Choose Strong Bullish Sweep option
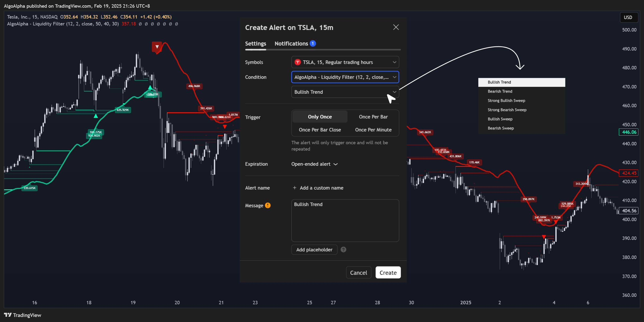644x322 pixels. tap(521, 101)
